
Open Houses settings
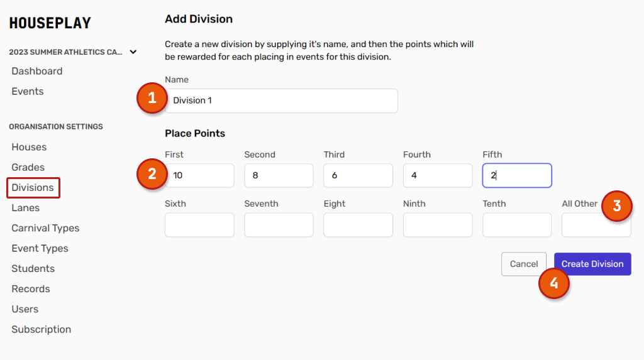click(x=29, y=147)
